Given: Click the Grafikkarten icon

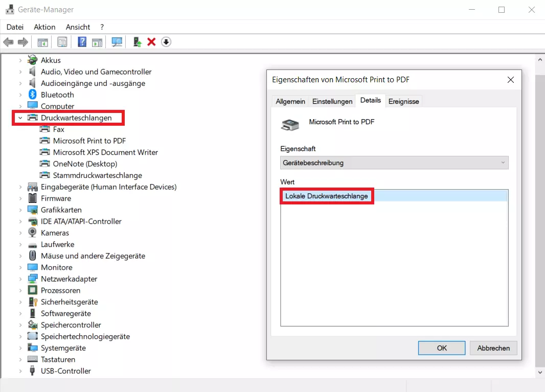Looking at the screenshot, I should coord(32,210).
